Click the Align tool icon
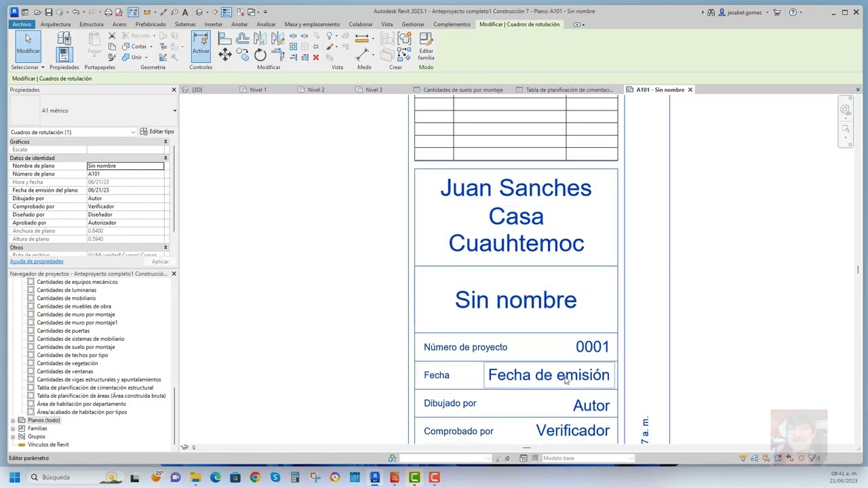The image size is (868, 488). coord(225,39)
